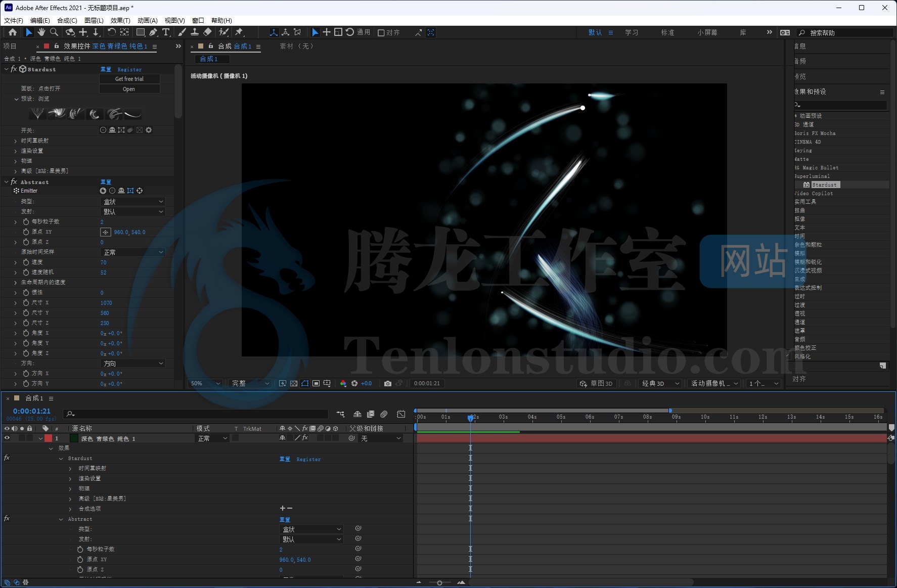Open the 原始时间采样 正常 dropdown
897x588 pixels.
tap(133, 252)
